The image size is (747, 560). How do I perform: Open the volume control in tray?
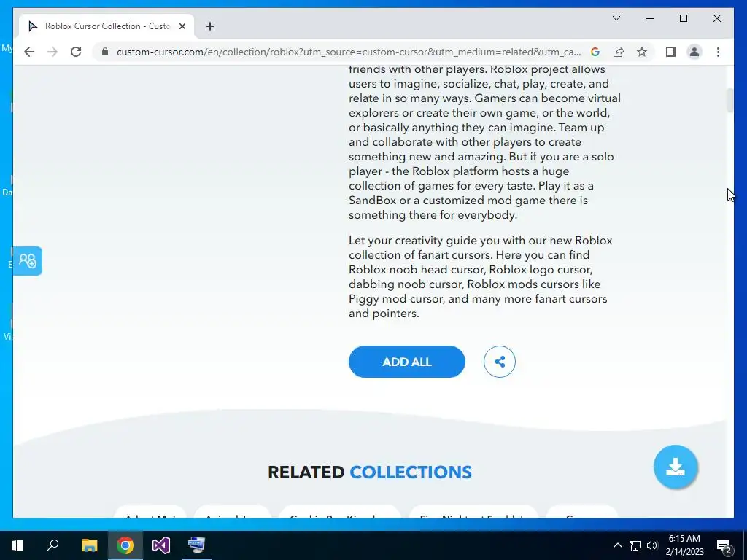[652, 545]
